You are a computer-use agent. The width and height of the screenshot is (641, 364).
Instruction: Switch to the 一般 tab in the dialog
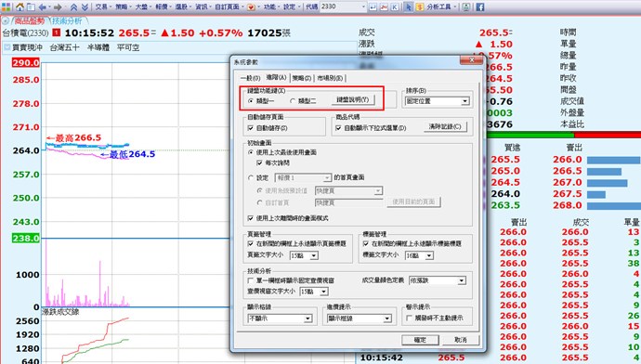(250, 78)
